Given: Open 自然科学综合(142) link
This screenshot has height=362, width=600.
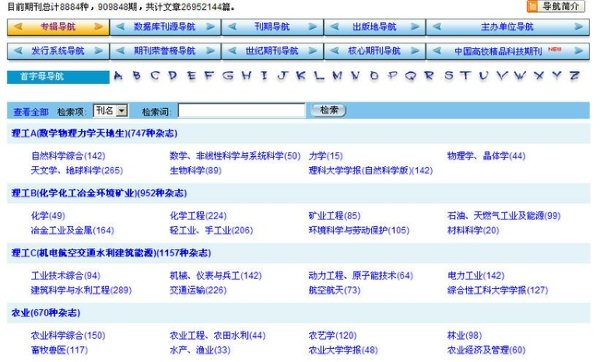Looking at the screenshot, I should coord(68,156).
